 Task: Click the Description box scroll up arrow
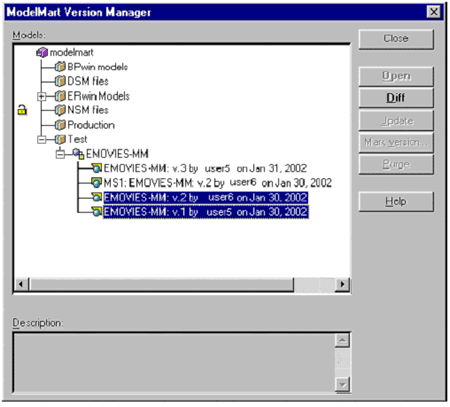pyautogui.click(x=342, y=340)
